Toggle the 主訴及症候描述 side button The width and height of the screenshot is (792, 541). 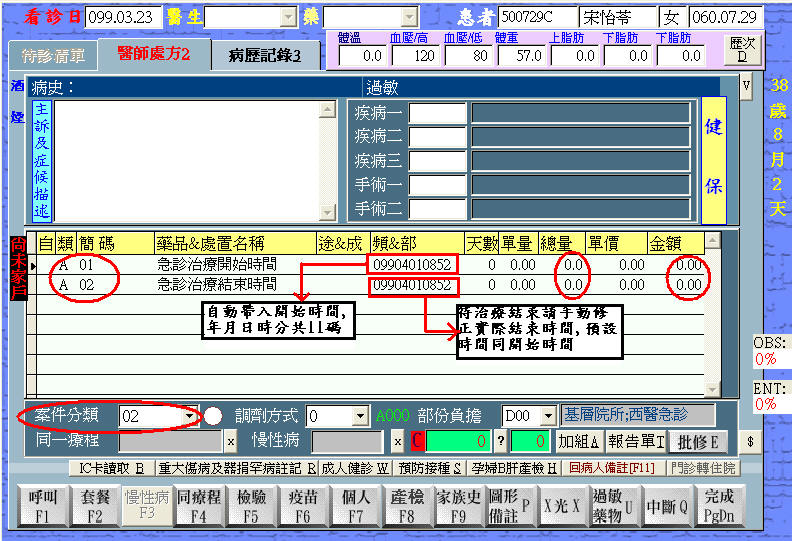(41, 160)
